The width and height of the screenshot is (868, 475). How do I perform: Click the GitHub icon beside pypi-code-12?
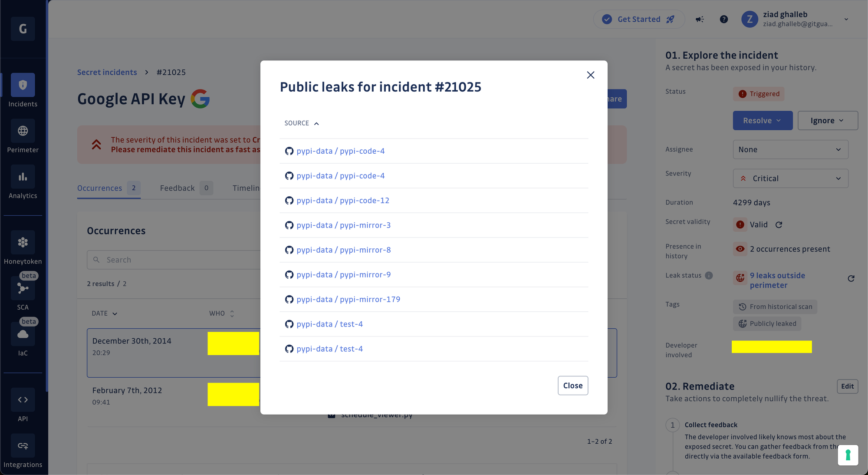pyautogui.click(x=289, y=200)
